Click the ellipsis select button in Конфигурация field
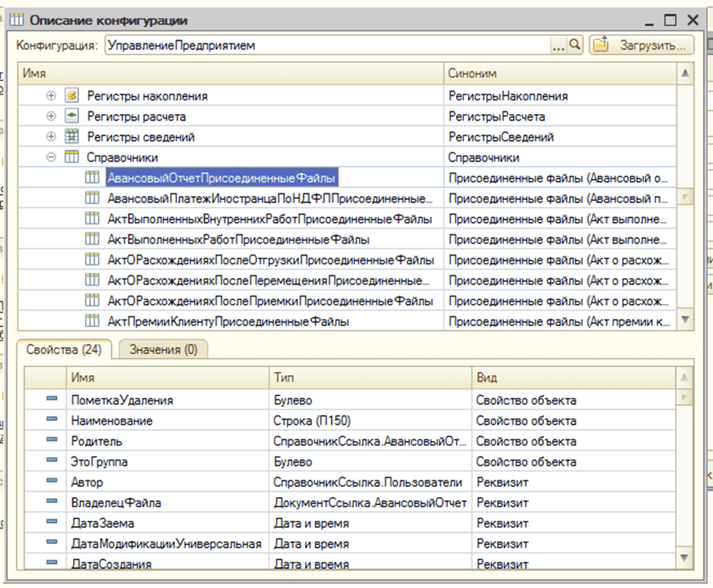Image resolution: width=713 pixels, height=588 pixels. pos(559,45)
